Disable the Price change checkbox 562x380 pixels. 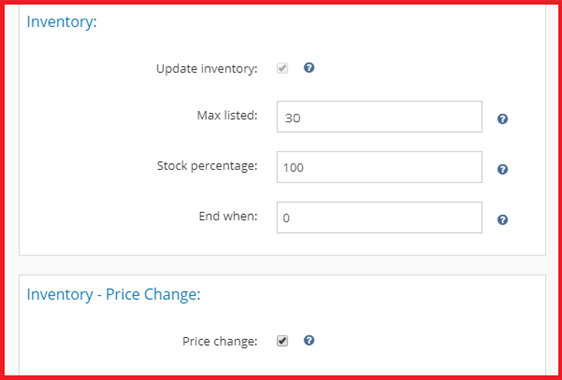[282, 341]
